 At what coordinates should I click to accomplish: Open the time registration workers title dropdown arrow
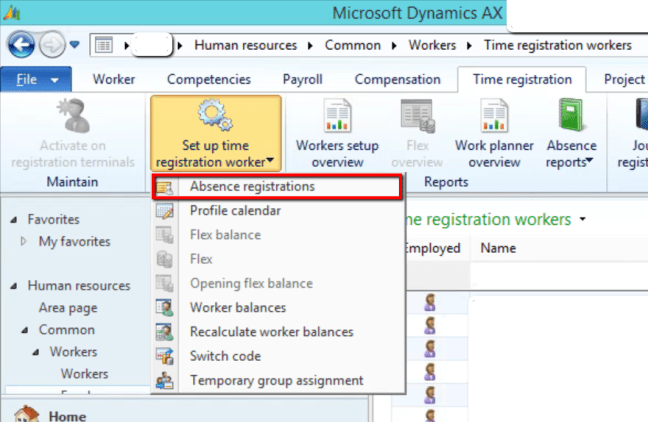[x=580, y=219]
